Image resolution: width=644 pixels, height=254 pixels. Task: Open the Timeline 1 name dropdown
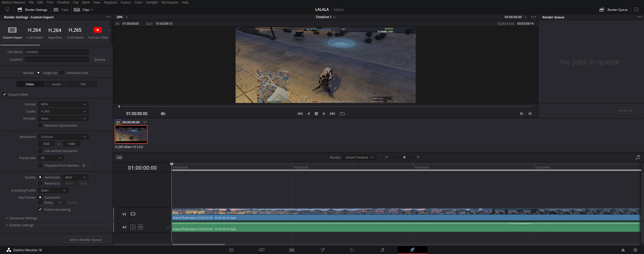click(325, 17)
